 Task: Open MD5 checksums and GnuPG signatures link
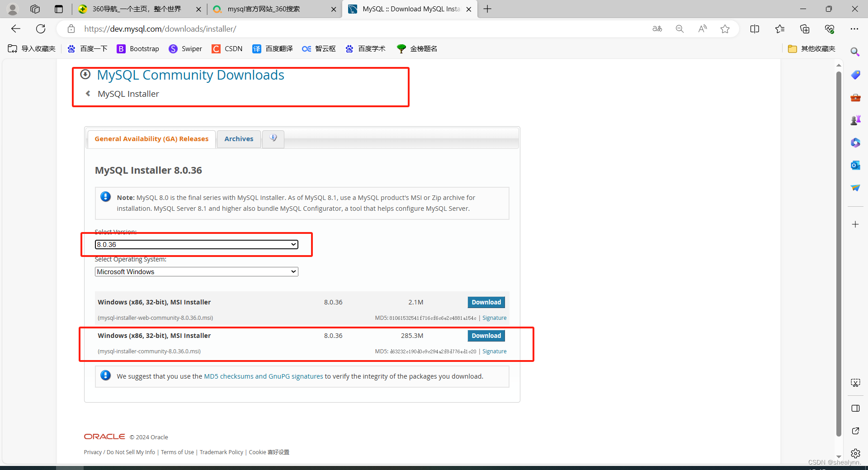264,376
